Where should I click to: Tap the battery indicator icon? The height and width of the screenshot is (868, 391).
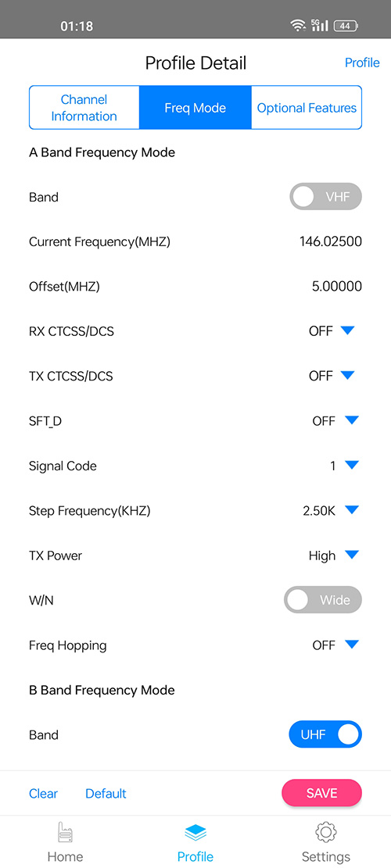coord(346,26)
